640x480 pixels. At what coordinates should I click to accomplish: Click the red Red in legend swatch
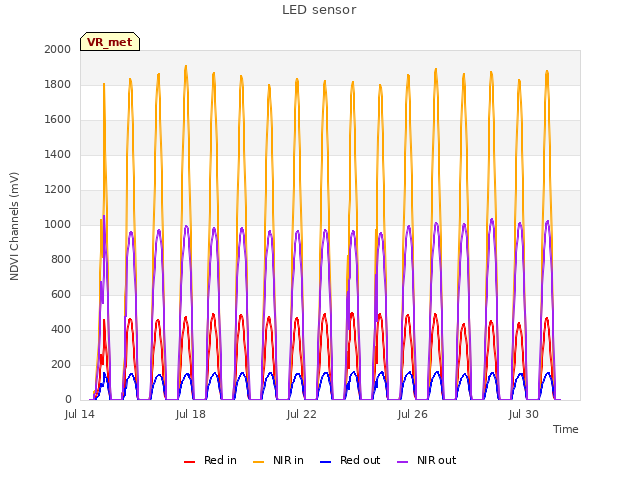click(x=189, y=462)
